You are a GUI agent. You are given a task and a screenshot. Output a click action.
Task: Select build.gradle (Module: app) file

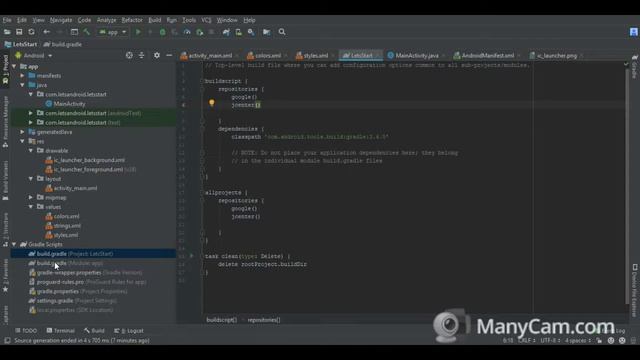65,263
